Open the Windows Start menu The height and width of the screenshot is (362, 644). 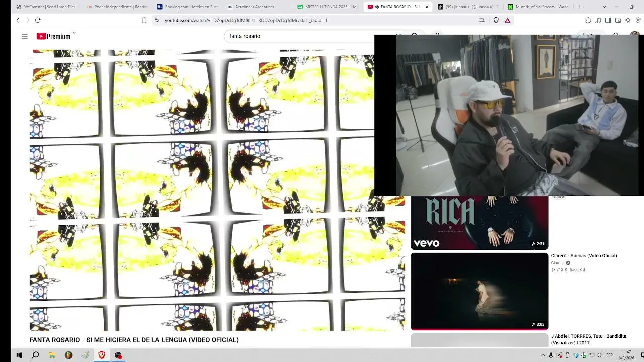click(x=19, y=355)
